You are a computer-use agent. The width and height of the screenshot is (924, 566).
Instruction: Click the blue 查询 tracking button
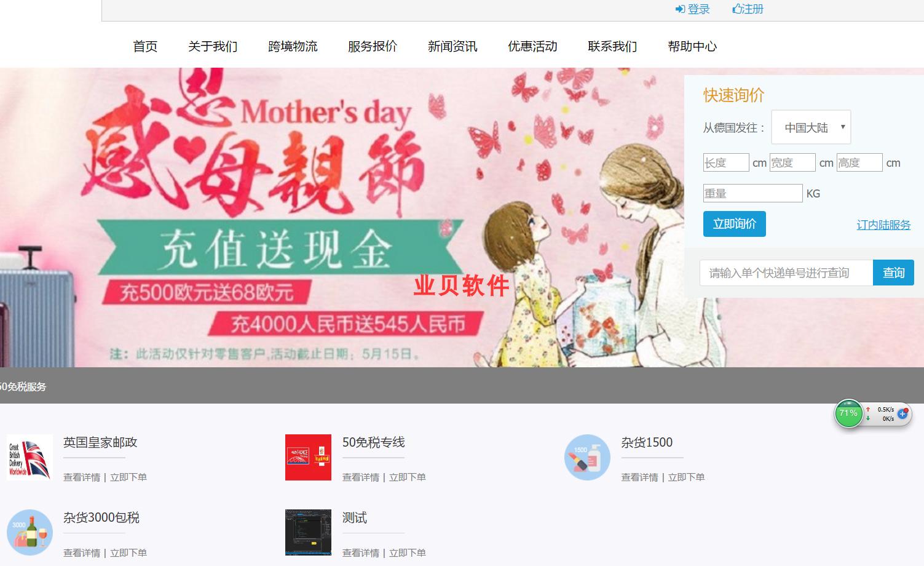(x=893, y=273)
